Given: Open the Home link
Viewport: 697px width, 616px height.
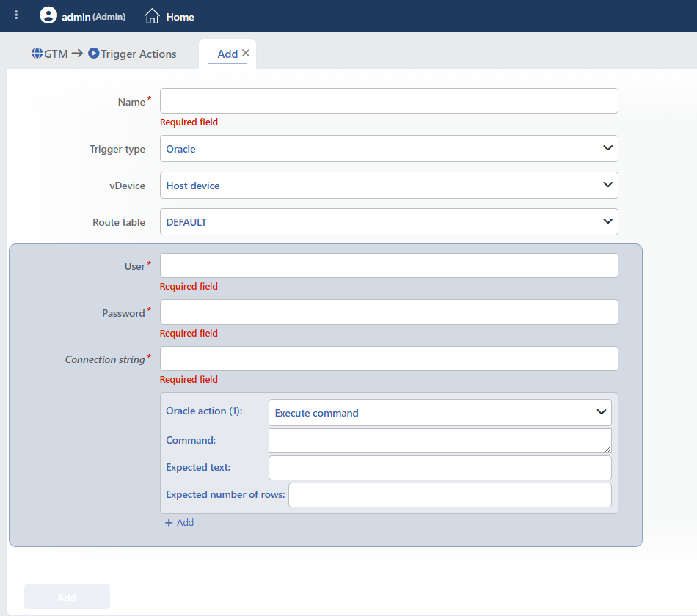Looking at the screenshot, I should pyautogui.click(x=180, y=17).
